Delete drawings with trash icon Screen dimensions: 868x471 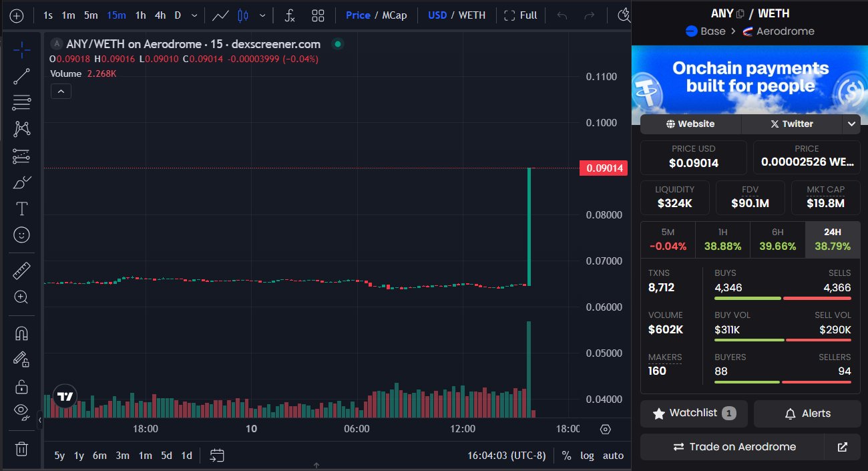point(21,449)
